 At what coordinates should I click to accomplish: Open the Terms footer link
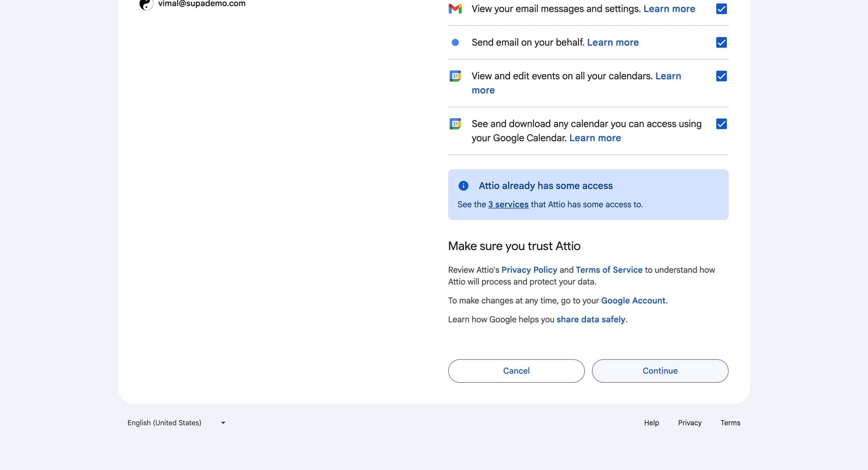coord(730,423)
